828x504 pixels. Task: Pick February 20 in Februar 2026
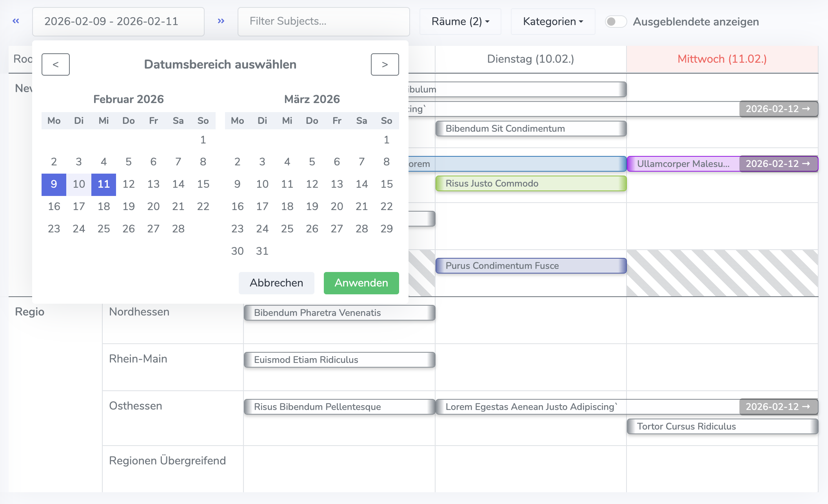click(153, 207)
